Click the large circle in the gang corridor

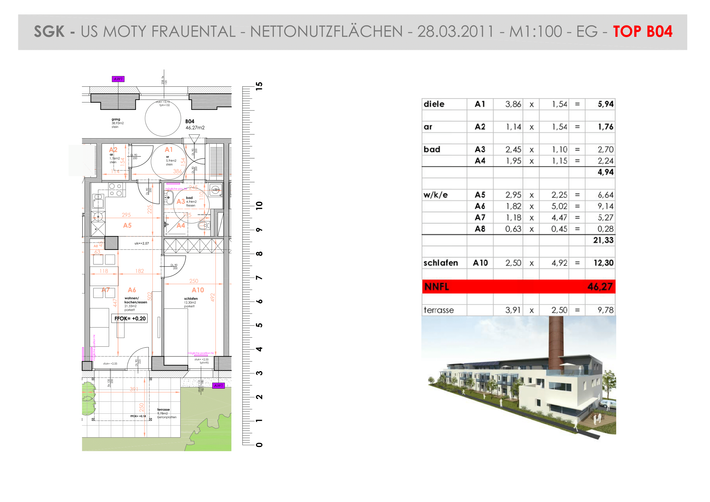pyautogui.click(x=163, y=119)
